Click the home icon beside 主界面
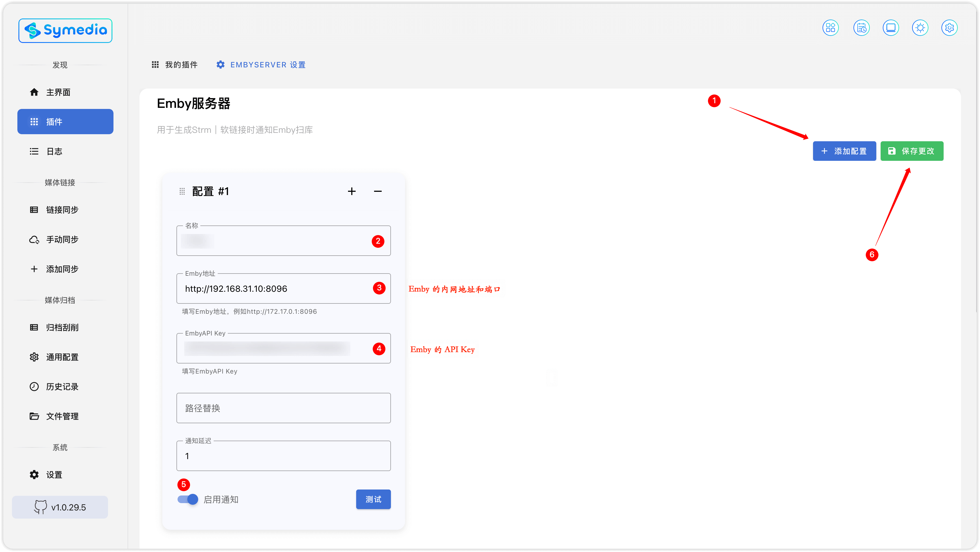The image size is (980, 552). [x=34, y=92]
